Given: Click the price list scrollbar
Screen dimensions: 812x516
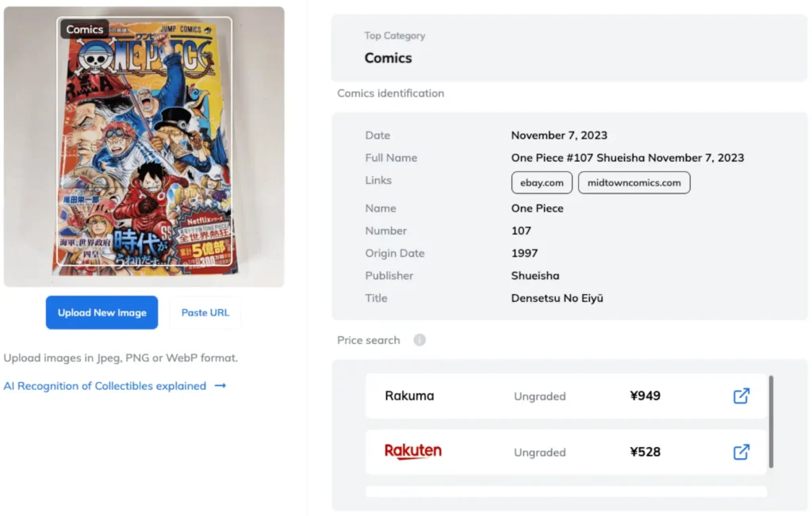Looking at the screenshot, I should tap(771, 422).
